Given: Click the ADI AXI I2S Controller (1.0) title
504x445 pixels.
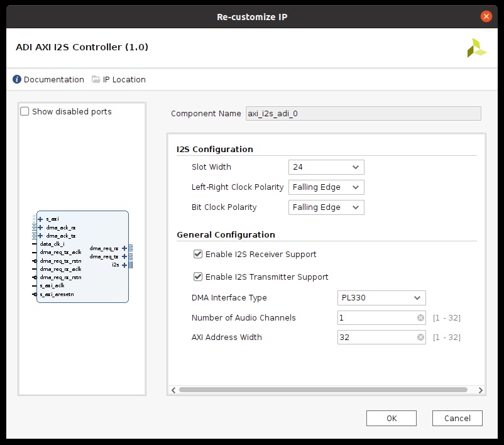Looking at the screenshot, I should point(82,47).
